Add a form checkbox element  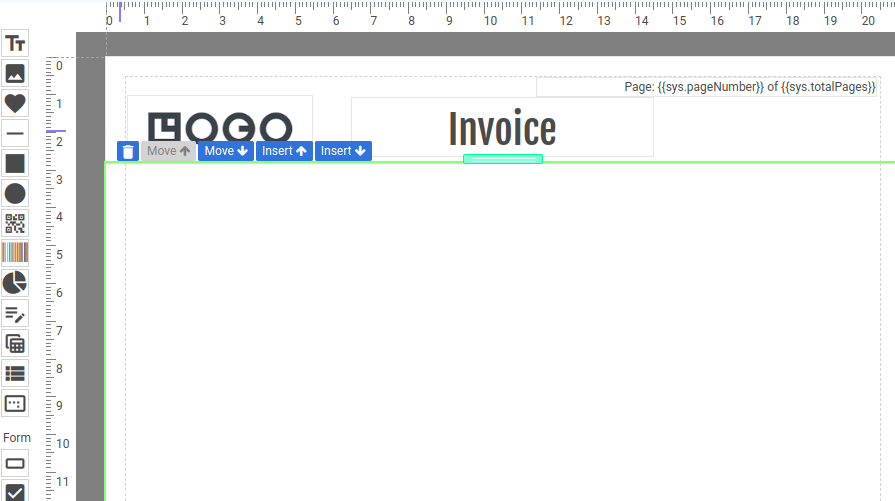(x=15, y=491)
